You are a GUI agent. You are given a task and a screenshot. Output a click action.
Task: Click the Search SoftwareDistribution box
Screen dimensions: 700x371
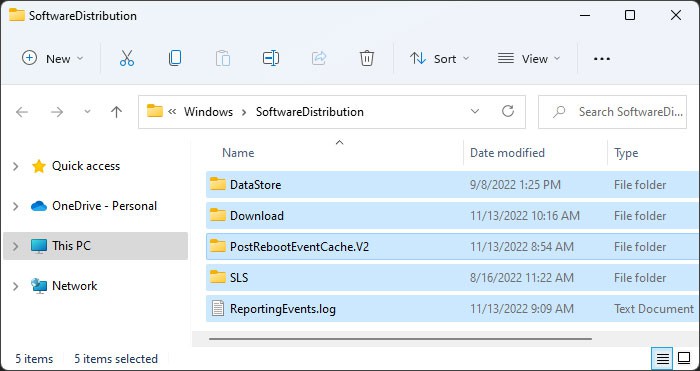(x=612, y=112)
